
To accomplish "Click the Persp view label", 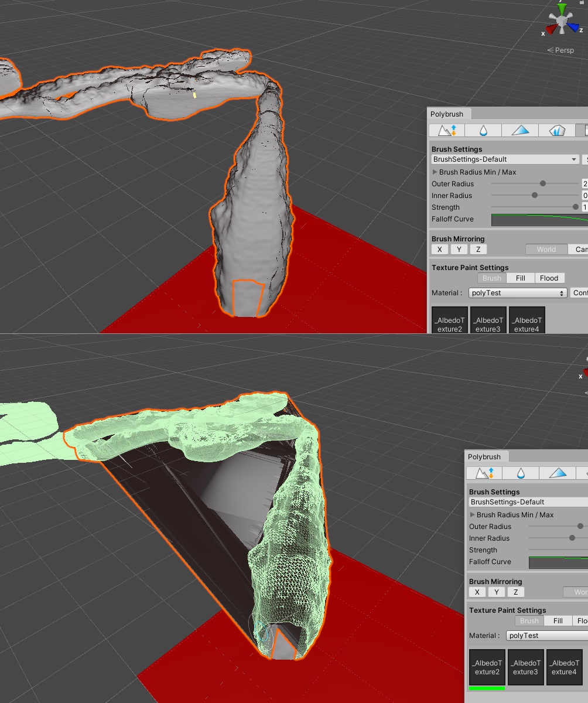I will point(562,50).
